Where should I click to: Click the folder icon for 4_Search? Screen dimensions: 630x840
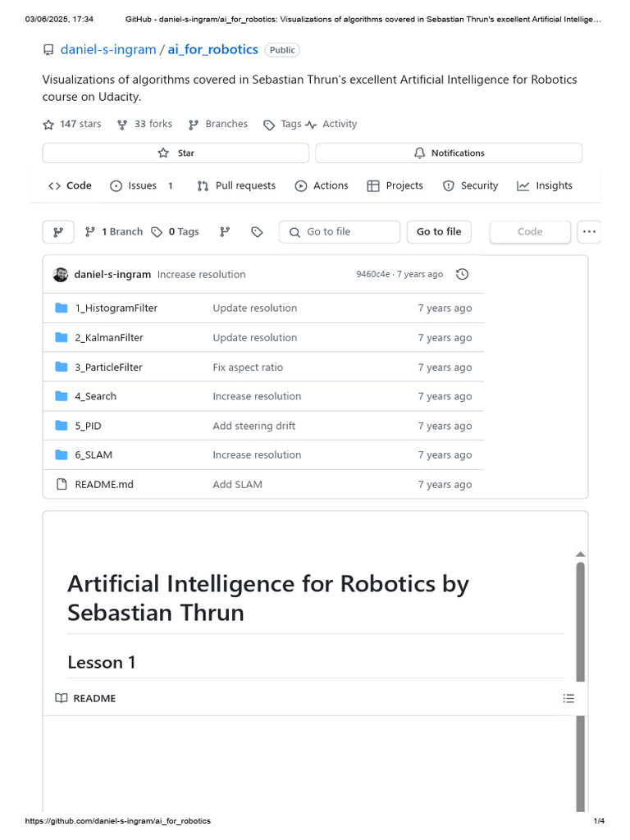(x=62, y=396)
